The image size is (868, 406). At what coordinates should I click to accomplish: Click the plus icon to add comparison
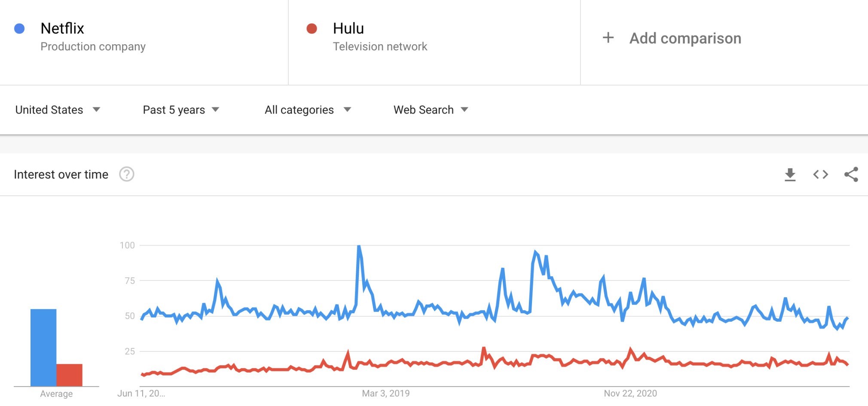pos(608,38)
